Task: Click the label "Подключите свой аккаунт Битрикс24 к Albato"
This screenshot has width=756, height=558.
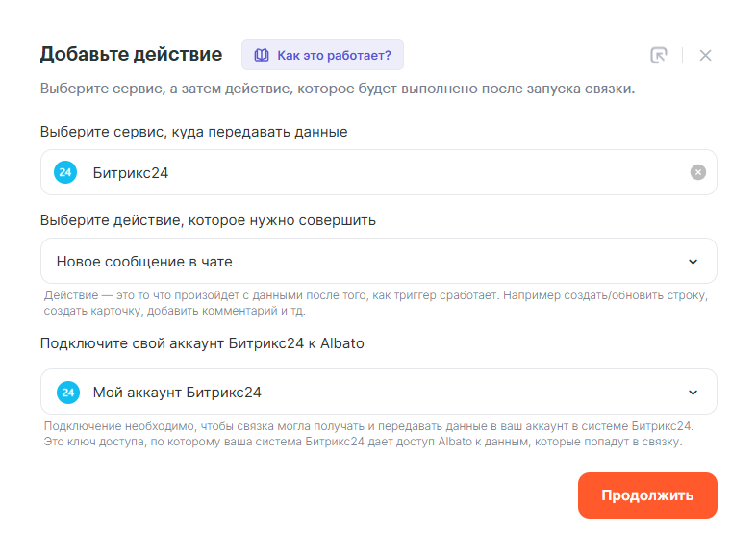Action: point(202,343)
